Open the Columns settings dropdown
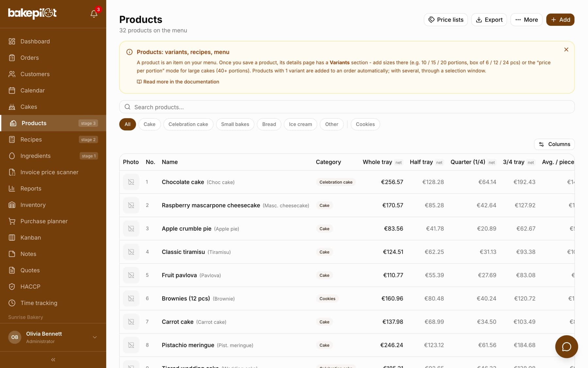The height and width of the screenshot is (368, 588). pyautogui.click(x=554, y=144)
